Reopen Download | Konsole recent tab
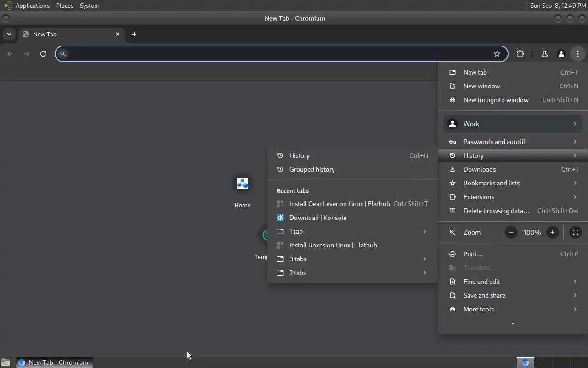 click(352, 218)
